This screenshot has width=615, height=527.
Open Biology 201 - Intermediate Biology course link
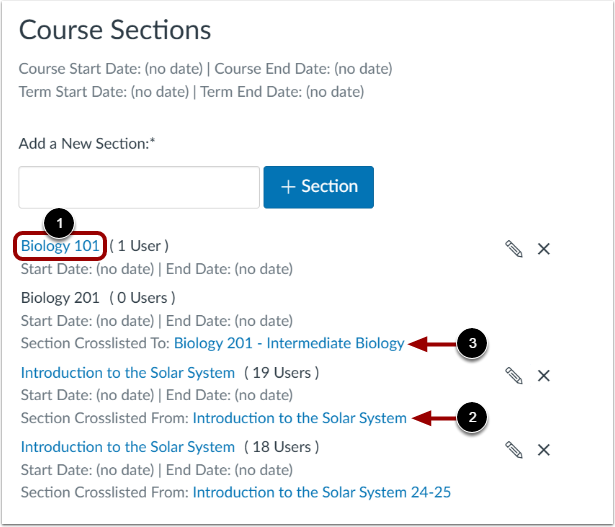pyautogui.click(x=289, y=344)
